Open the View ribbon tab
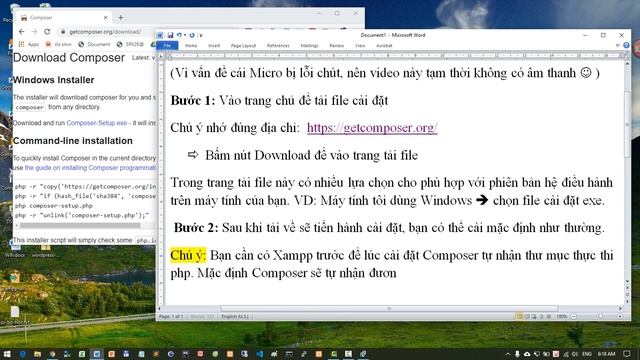The image size is (640, 360). pyautogui.click(x=360, y=46)
